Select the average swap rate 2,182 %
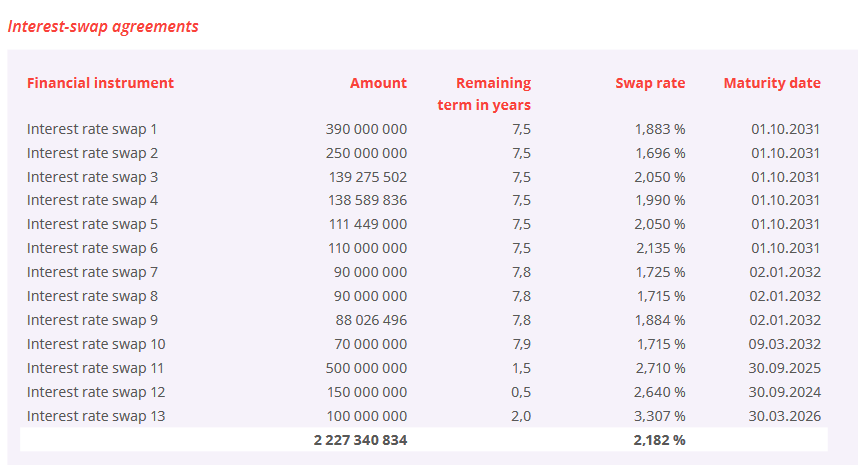The image size is (861, 465). (659, 440)
